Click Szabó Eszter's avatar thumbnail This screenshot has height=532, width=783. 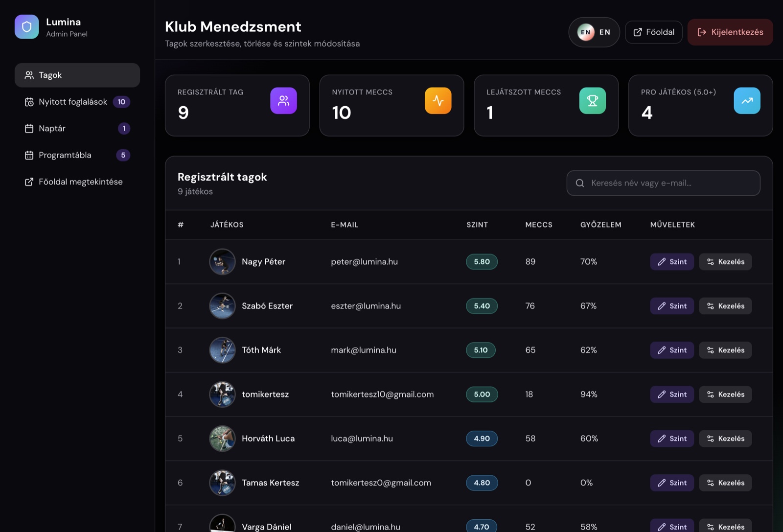click(222, 306)
